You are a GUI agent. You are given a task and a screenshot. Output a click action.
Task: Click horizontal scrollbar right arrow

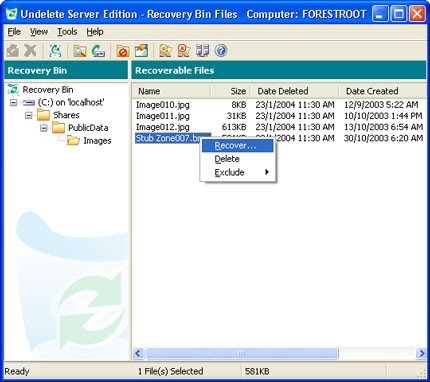tap(421, 353)
